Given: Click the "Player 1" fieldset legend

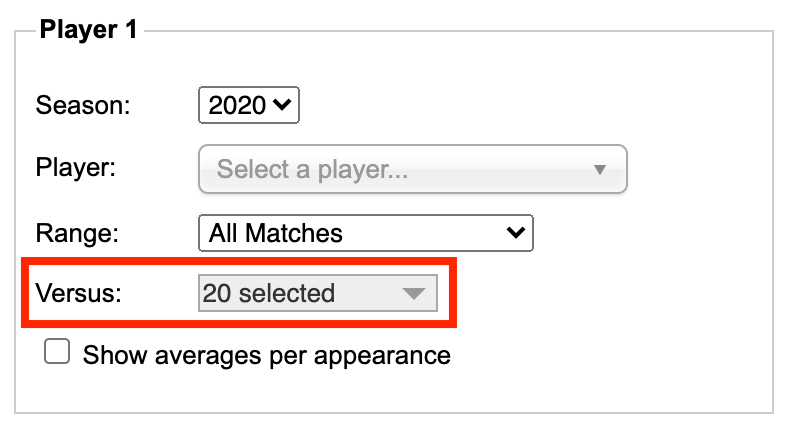Looking at the screenshot, I should coord(89,29).
